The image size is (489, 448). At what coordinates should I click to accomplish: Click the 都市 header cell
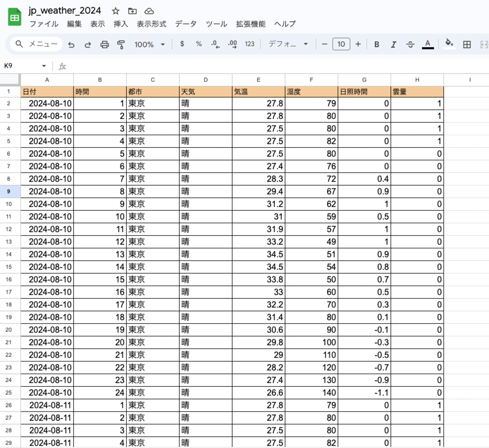[x=153, y=92]
